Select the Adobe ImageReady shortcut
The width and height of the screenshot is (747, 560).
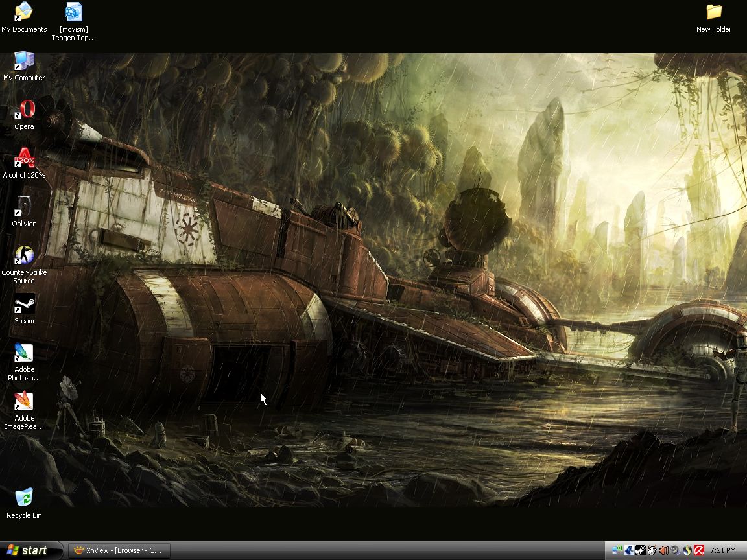click(x=24, y=411)
